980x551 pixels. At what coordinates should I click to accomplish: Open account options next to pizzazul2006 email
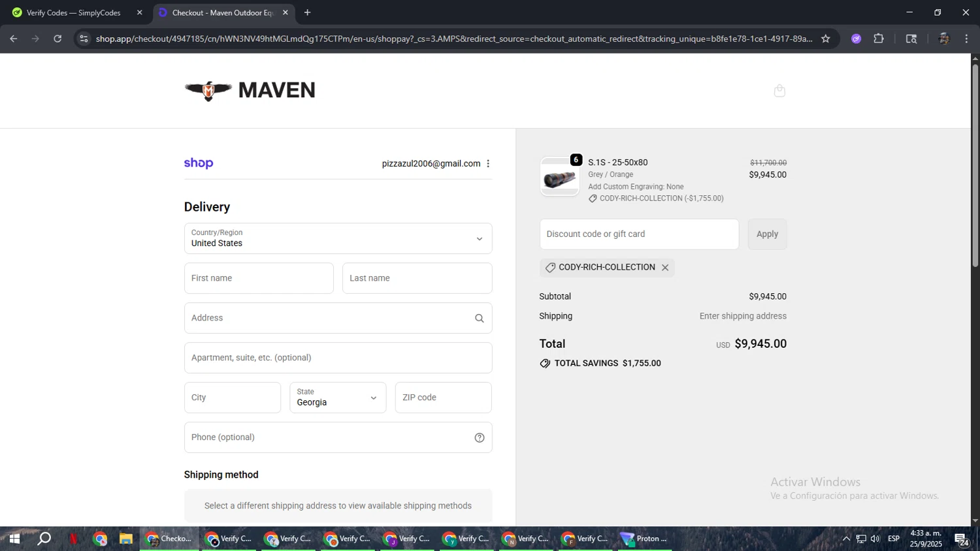coord(488,164)
